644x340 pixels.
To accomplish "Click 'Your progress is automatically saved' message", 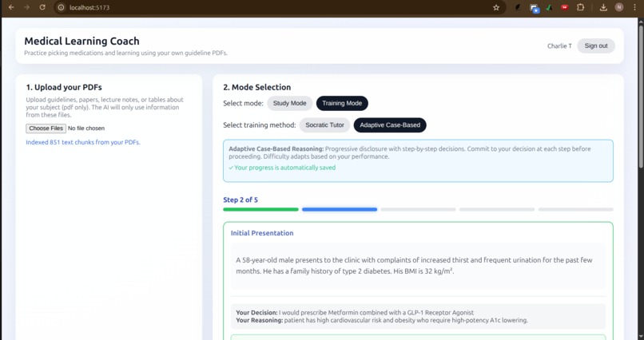I will tap(282, 168).
